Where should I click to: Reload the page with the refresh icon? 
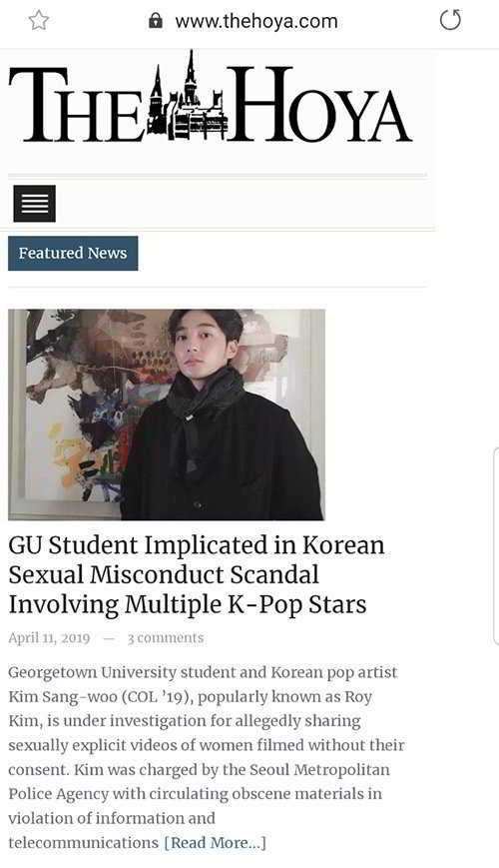[450, 21]
